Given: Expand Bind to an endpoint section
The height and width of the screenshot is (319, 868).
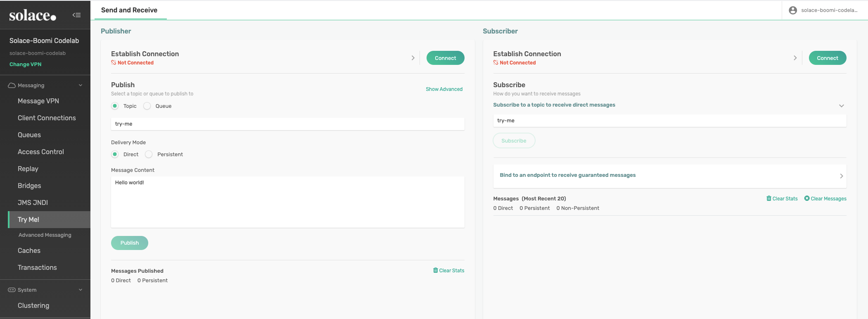Looking at the screenshot, I should pyautogui.click(x=841, y=176).
